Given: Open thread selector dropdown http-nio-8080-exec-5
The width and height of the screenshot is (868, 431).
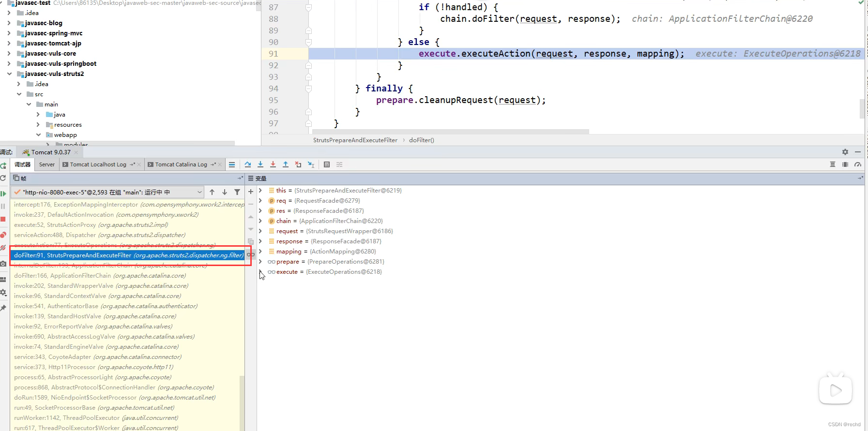Looking at the screenshot, I should coord(107,192).
